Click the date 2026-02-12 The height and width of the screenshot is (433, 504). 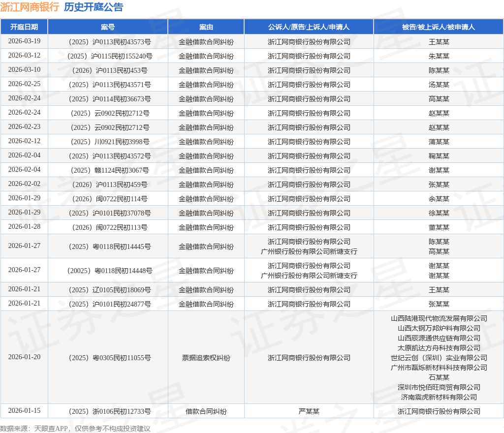(x=25, y=141)
